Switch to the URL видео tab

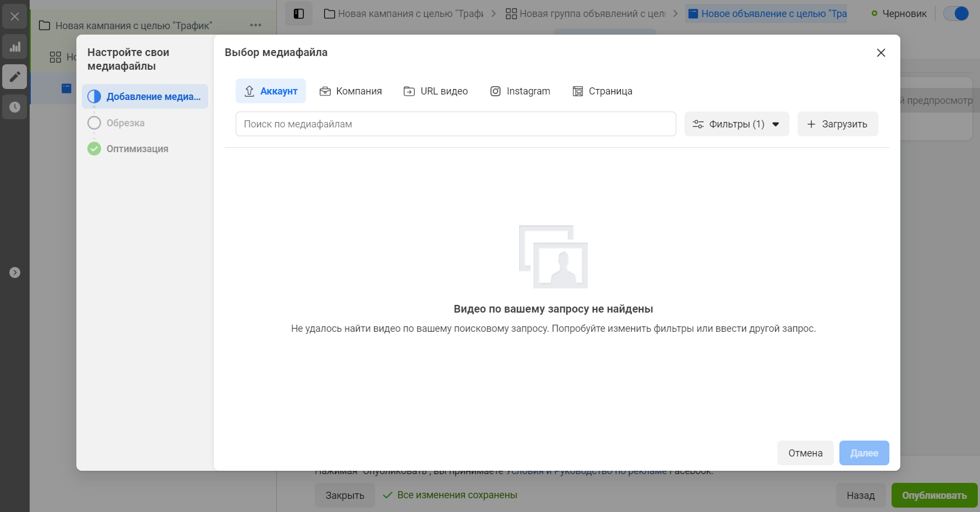click(436, 91)
